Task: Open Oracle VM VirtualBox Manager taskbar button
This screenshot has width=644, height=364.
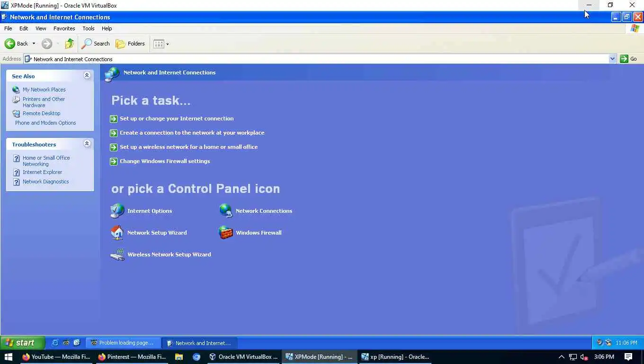Action: pos(243,357)
